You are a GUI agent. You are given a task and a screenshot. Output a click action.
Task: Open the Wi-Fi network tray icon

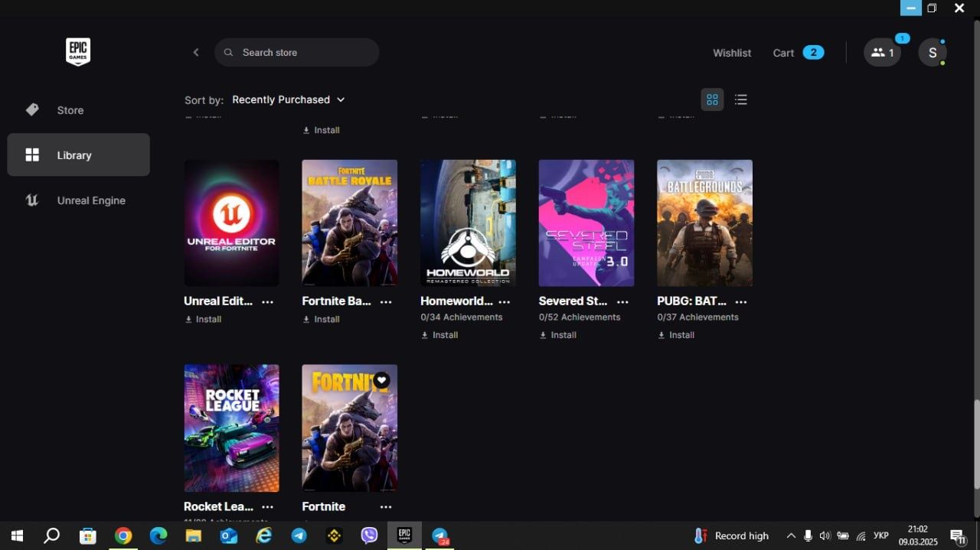861,535
